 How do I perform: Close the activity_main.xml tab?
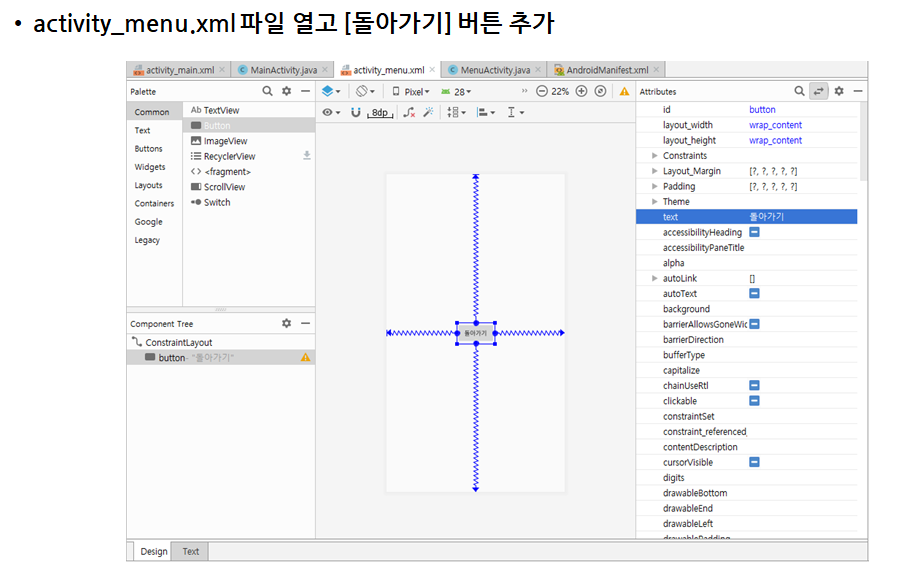(x=222, y=70)
